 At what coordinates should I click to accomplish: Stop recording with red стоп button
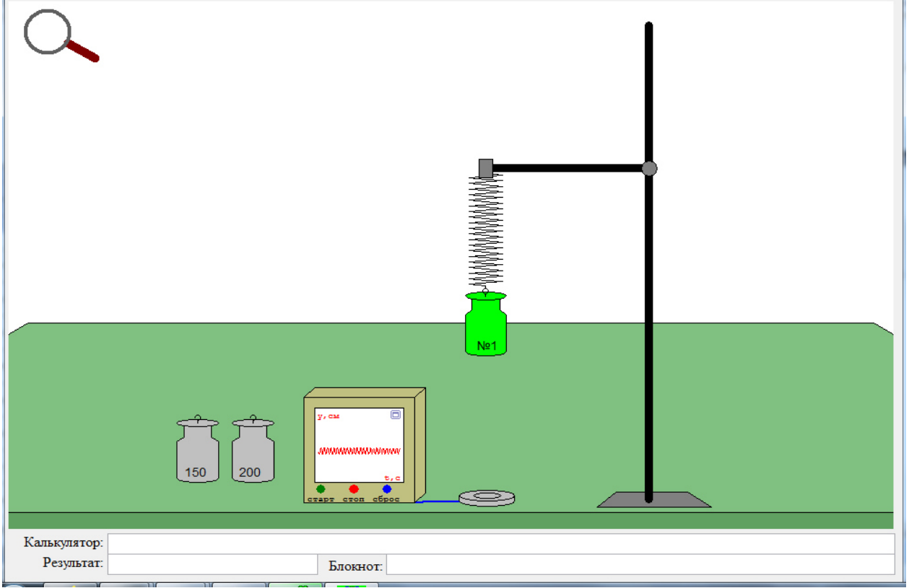click(x=354, y=489)
